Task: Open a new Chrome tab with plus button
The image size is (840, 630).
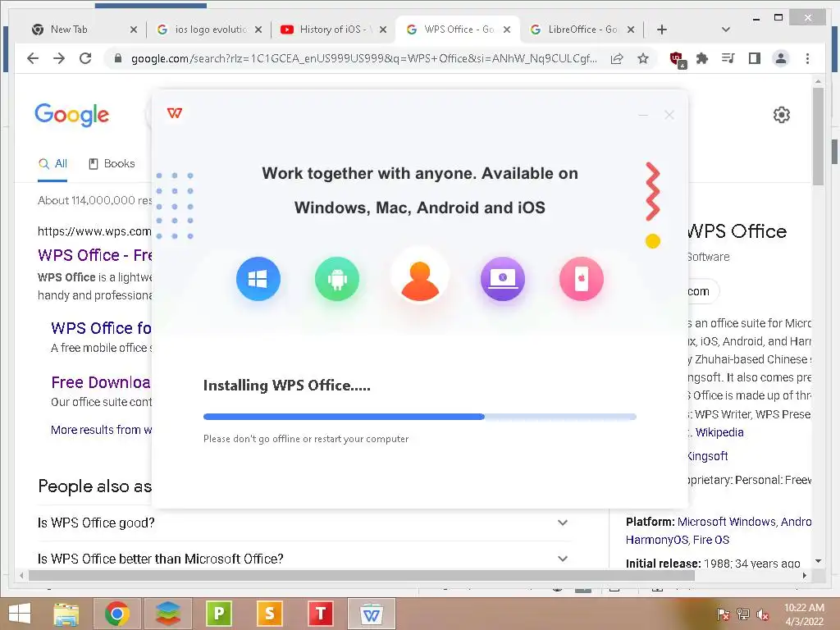Action: click(x=662, y=30)
